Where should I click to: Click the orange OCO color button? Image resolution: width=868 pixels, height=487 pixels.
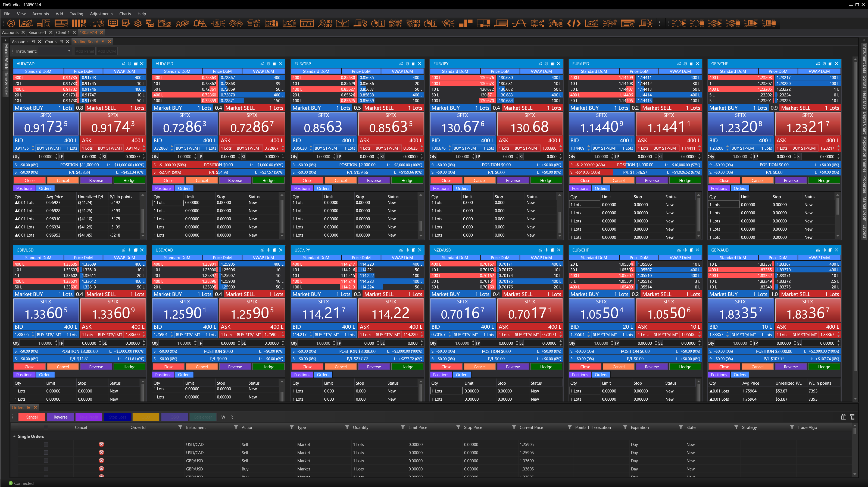click(146, 417)
